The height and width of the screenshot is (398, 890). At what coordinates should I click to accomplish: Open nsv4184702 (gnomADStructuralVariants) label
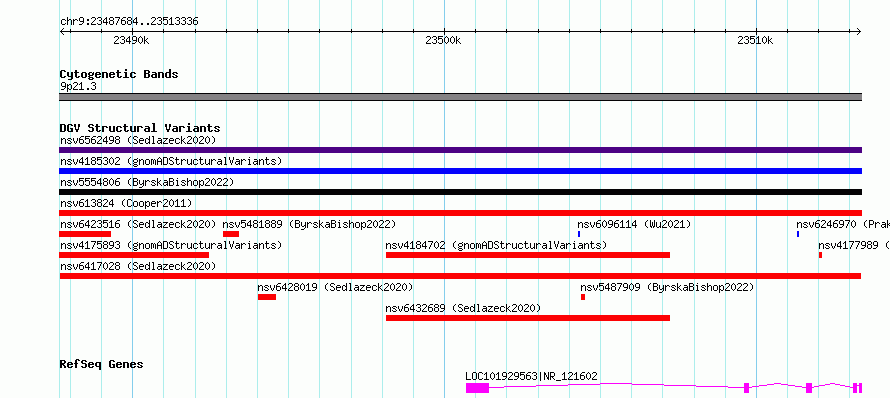pos(497,245)
